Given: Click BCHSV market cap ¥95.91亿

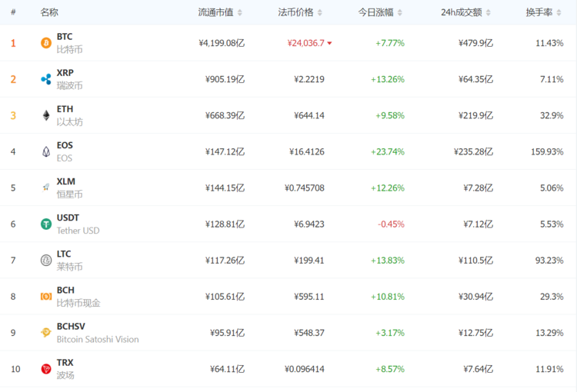Looking at the screenshot, I should [227, 333].
